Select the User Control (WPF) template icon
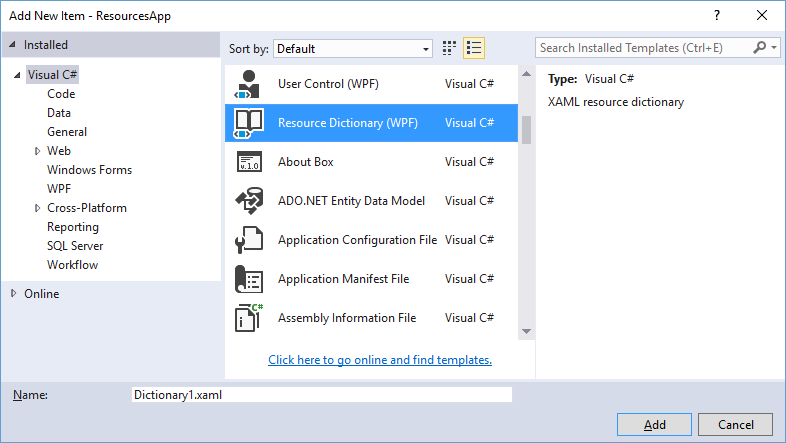This screenshot has width=786, height=443. coord(247,84)
